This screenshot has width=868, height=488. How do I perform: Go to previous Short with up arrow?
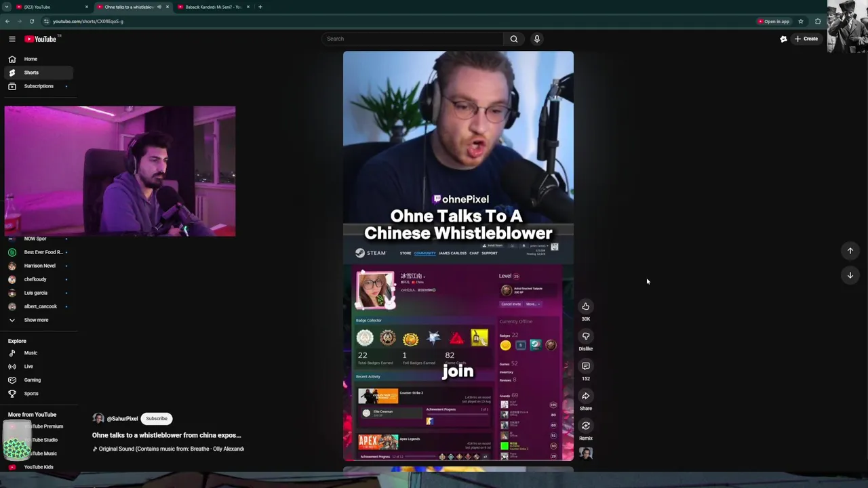click(x=850, y=251)
